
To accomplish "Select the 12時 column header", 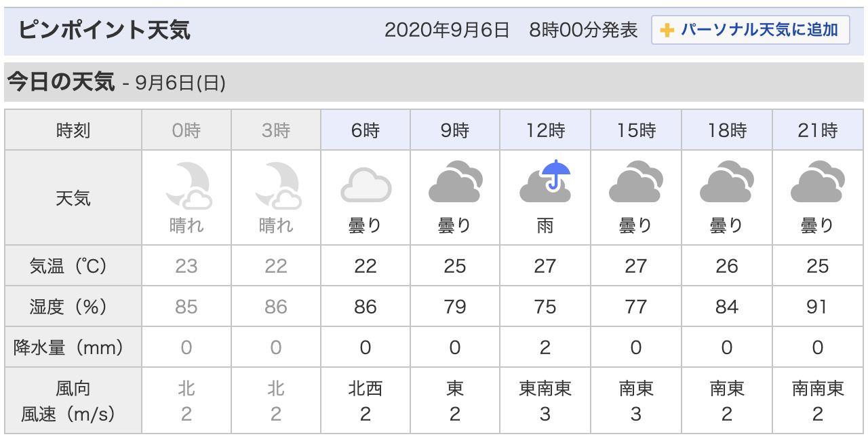I will pyautogui.click(x=545, y=130).
